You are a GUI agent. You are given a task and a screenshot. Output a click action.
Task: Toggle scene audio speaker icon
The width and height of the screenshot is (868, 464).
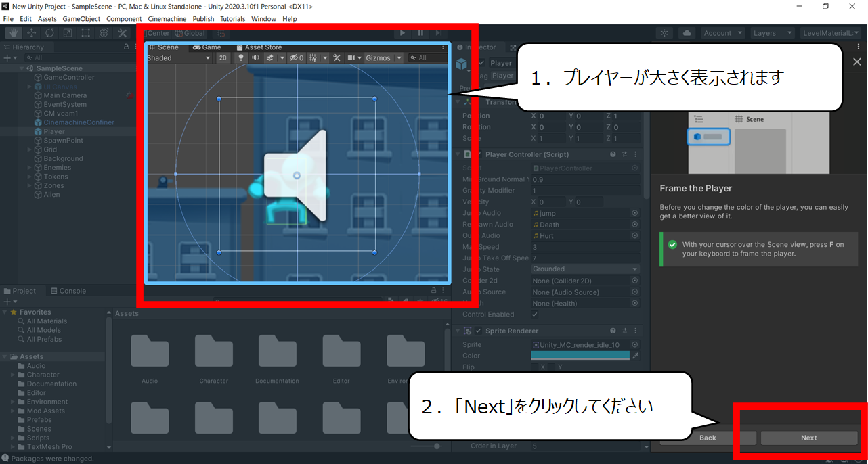[x=256, y=58]
